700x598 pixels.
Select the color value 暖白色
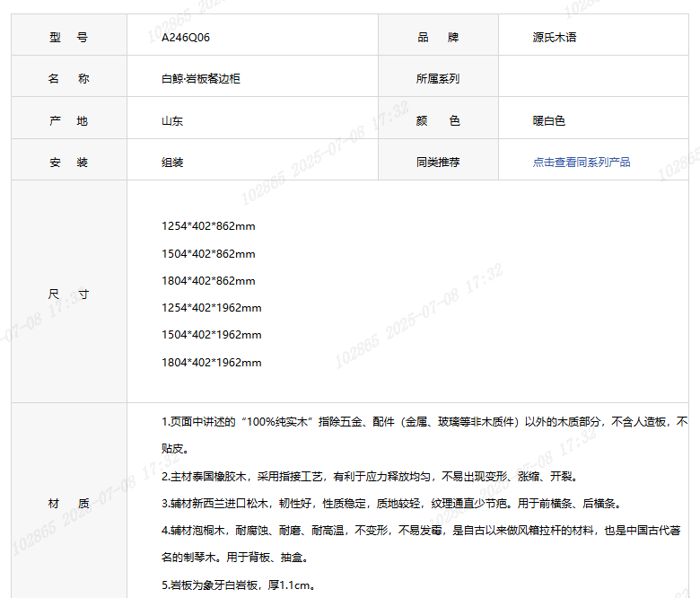click(548, 121)
